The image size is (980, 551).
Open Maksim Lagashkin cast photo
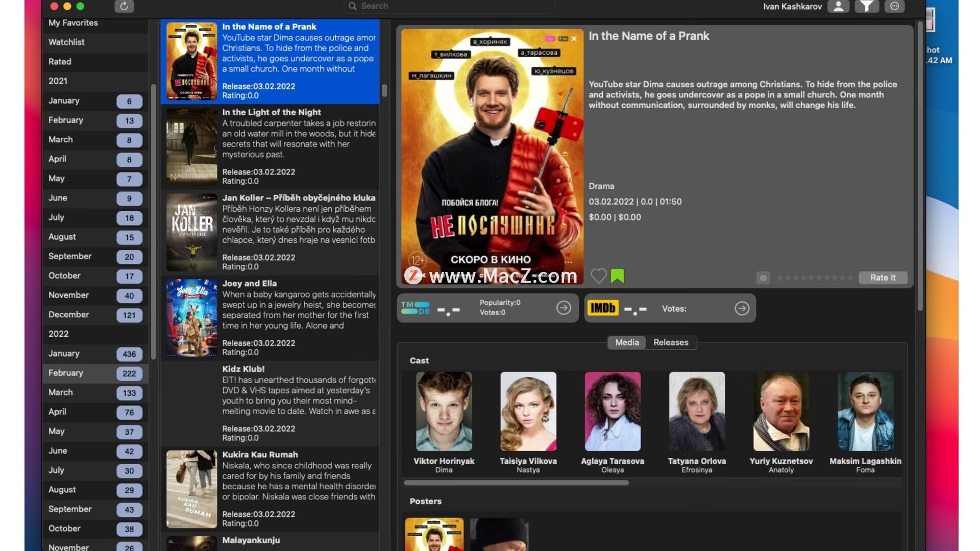pos(865,411)
